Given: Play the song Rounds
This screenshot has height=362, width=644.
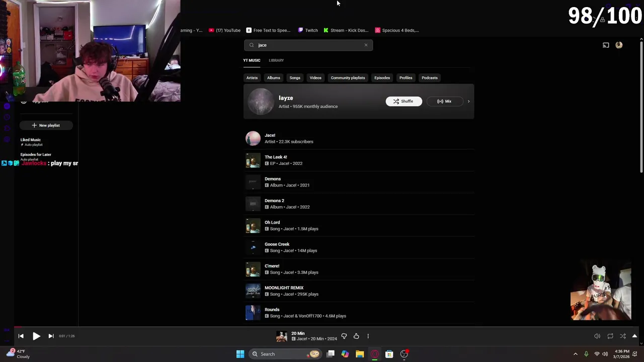Looking at the screenshot, I should pyautogui.click(x=359, y=313).
